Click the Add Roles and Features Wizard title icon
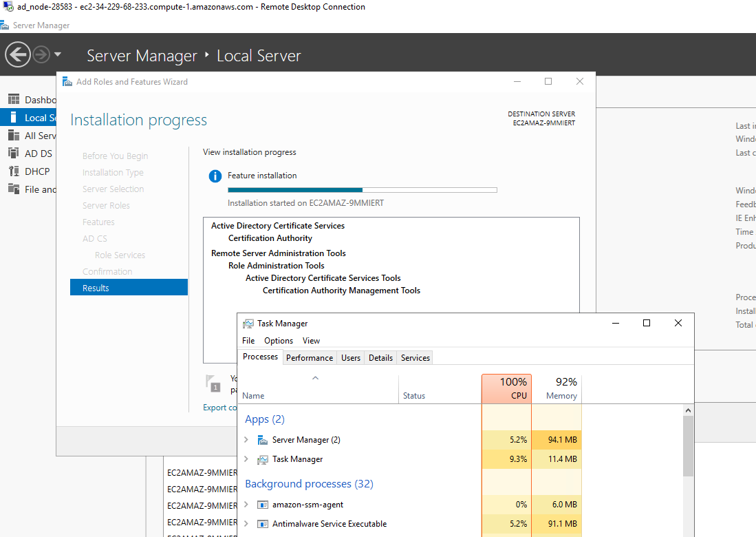 pos(67,81)
